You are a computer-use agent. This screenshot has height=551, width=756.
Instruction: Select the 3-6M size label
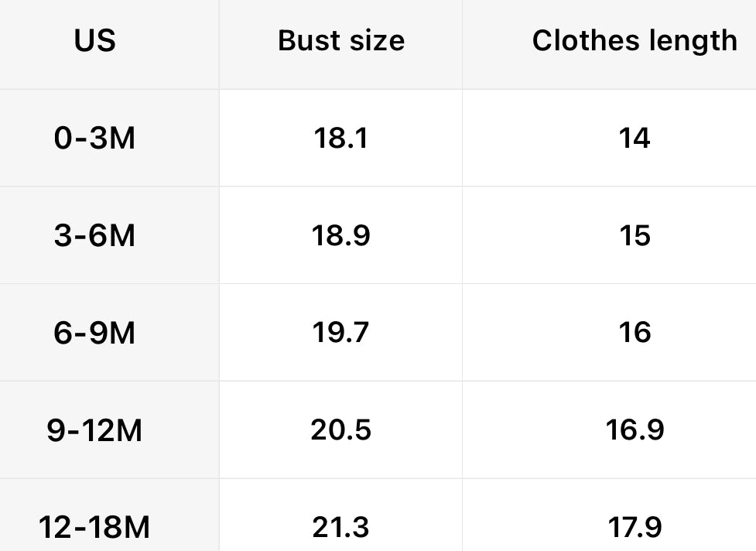pos(95,235)
